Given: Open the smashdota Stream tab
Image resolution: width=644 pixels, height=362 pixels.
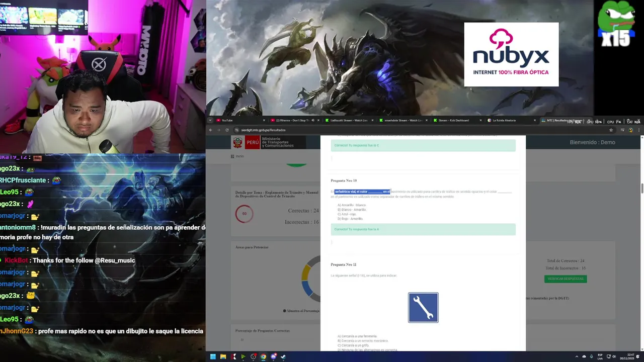Looking at the screenshot, I should [x=403, y=120].
